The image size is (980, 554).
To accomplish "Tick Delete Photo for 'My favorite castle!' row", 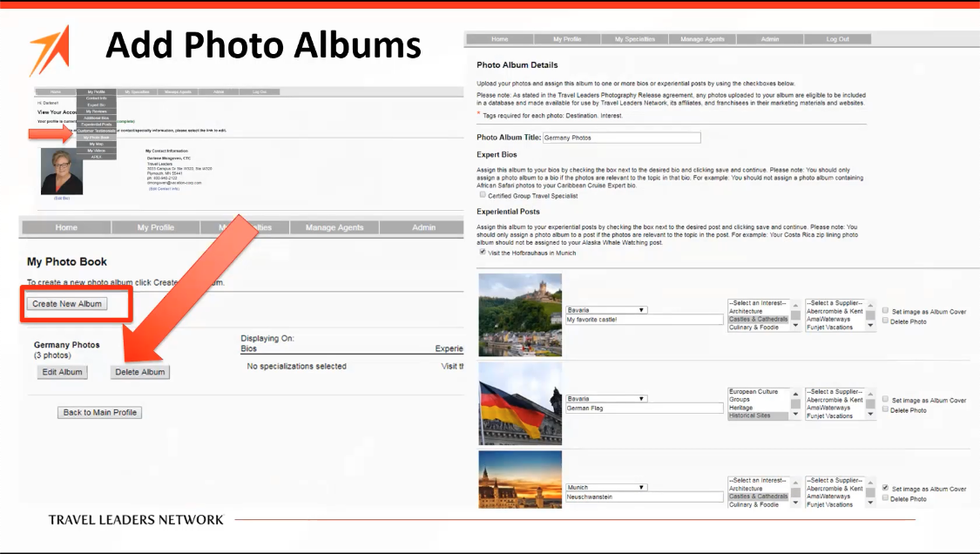I will [885, 321].
